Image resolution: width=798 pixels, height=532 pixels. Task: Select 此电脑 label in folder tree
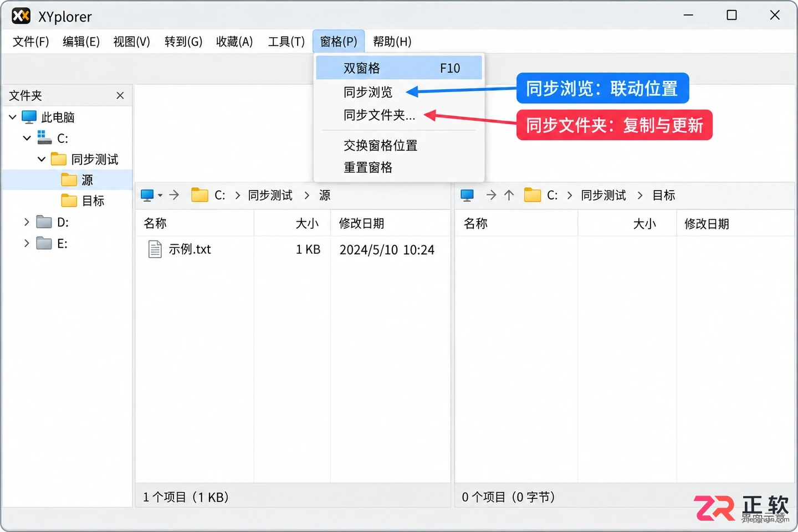pyautogui.click(x=58, y=117)
